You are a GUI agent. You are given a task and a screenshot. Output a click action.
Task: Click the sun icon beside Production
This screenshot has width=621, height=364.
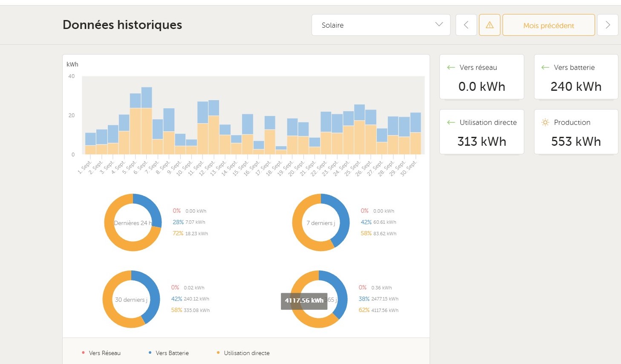545,122
